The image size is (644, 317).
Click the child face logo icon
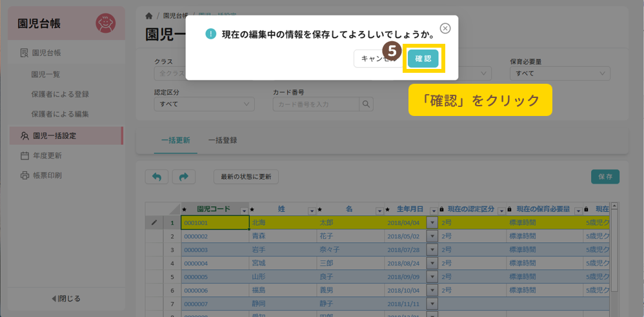pos(105,24)
